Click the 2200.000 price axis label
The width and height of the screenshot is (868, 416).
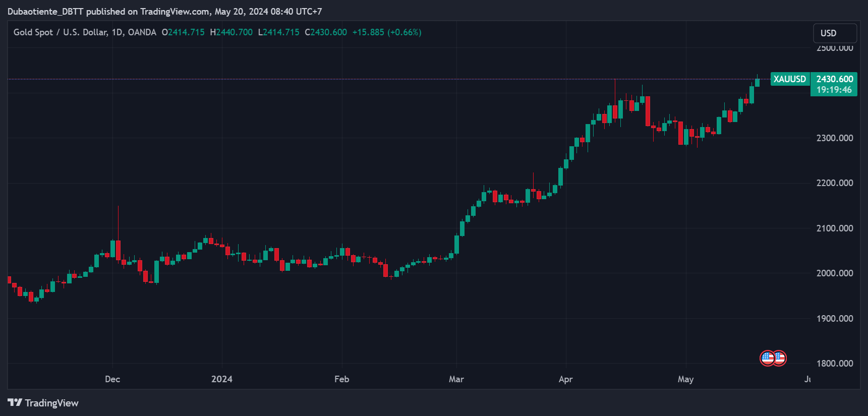tap(835, 183)
